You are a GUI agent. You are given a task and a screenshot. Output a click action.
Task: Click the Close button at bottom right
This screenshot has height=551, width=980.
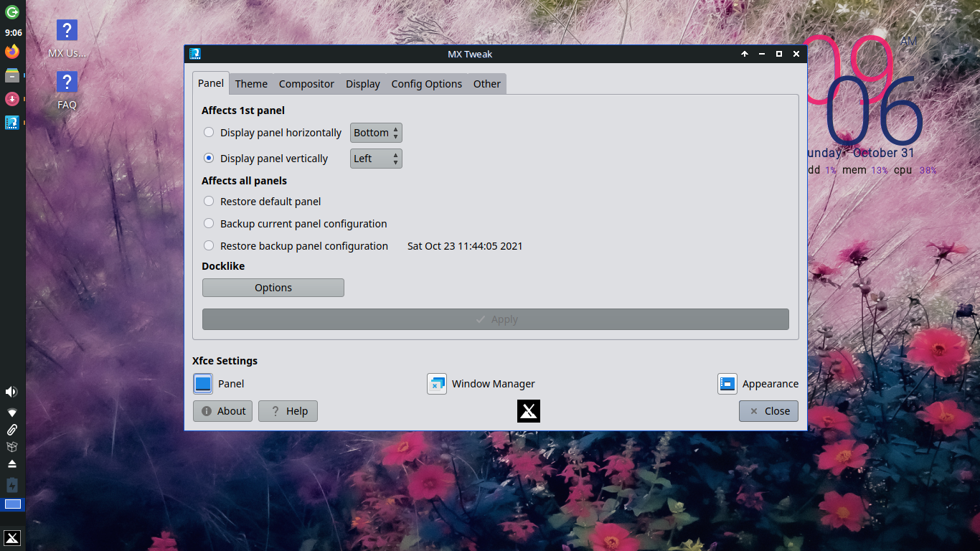coord(768,411)
